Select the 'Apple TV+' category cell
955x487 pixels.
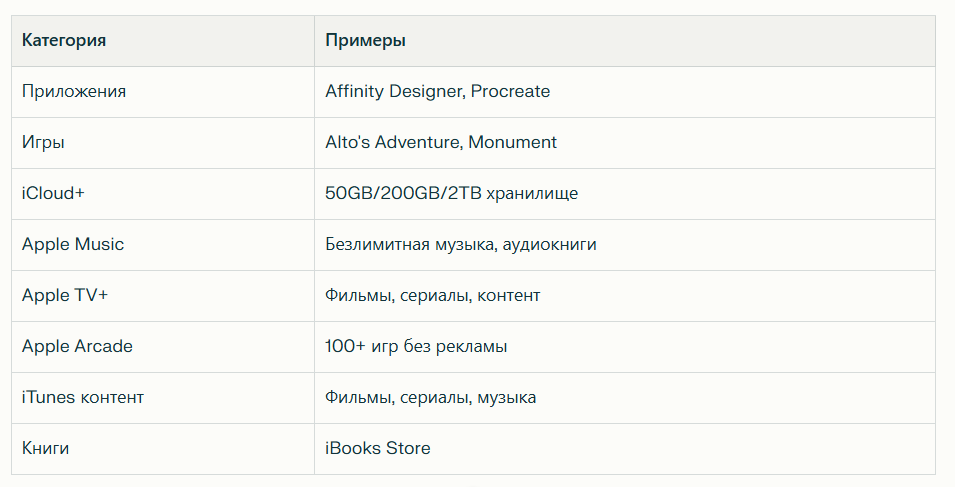163,296
